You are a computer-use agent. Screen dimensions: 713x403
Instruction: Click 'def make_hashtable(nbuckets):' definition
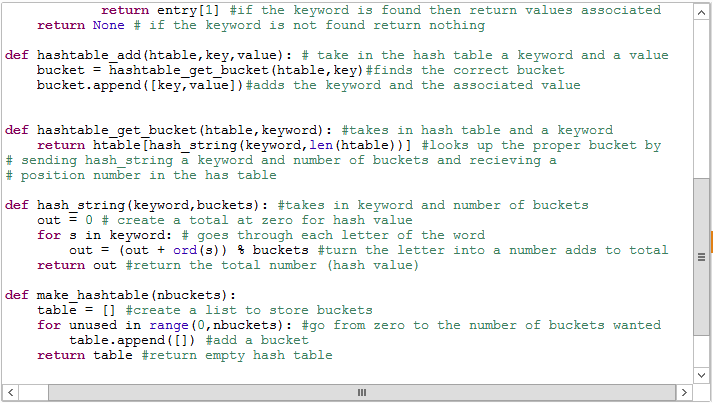[121, 295]
